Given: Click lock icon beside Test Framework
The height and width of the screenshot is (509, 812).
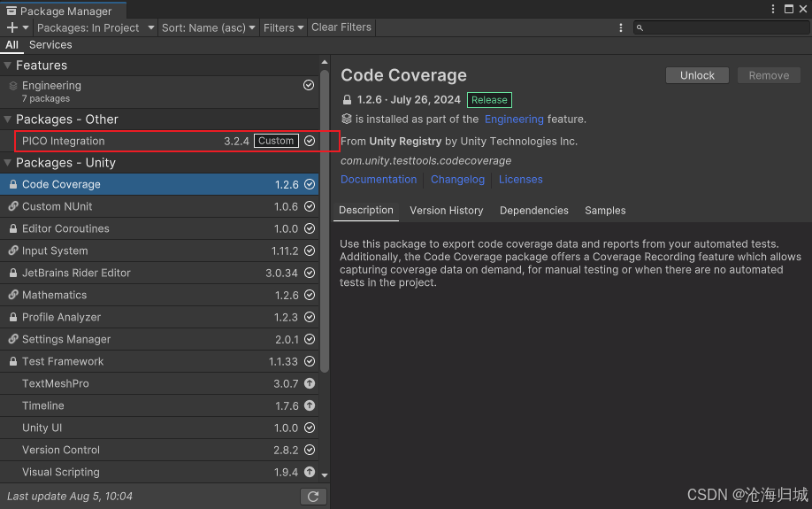Looking at the screenshot, I should pos(13,361).
